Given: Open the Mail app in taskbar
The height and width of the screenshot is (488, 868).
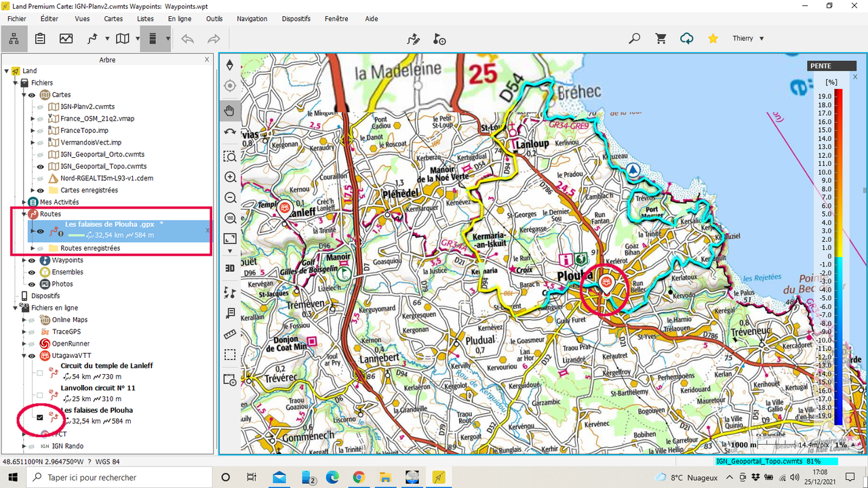Looking at the screenshot, I should tap(279, 477).
